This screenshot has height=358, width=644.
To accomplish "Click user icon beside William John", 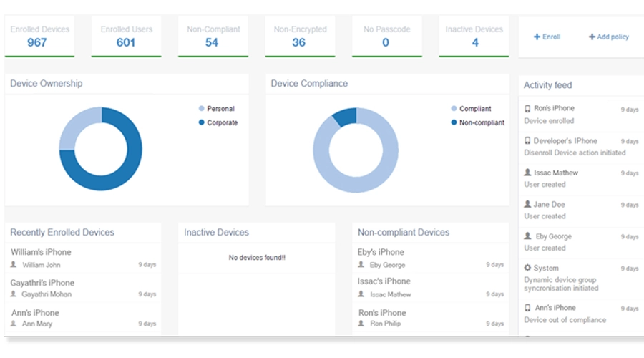I will coord(14,265).
